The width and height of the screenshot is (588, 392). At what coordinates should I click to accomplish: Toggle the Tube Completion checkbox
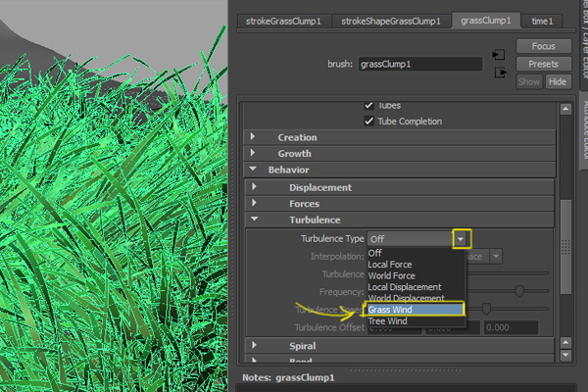[x=369, y=122]
